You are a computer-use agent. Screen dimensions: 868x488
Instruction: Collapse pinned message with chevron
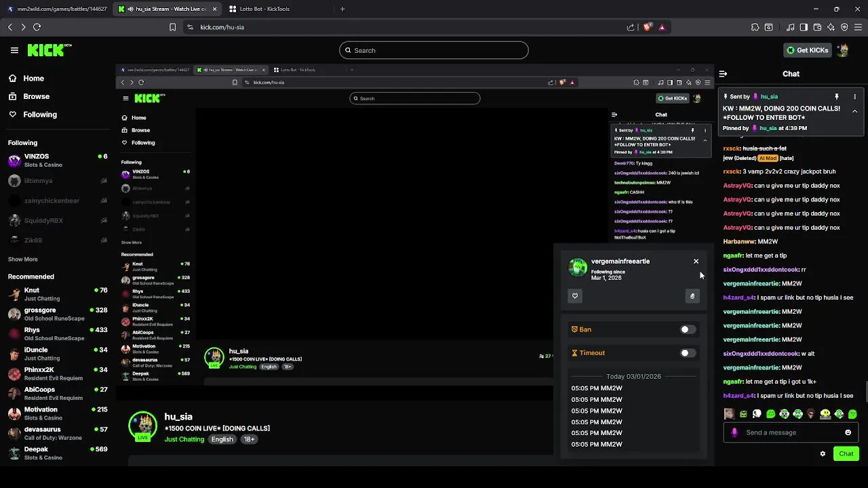click(x=854, y=111)
